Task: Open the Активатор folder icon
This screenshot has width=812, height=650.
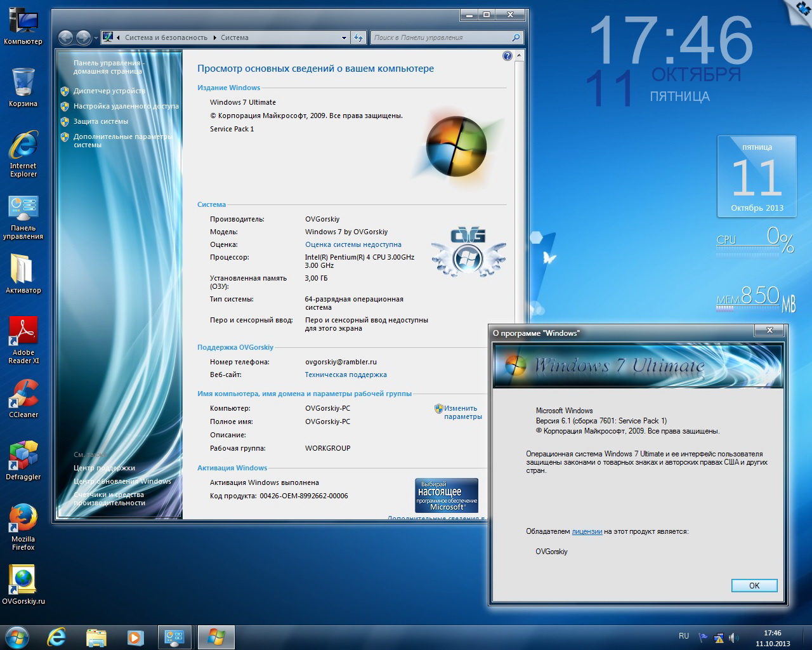Action: tap(23, 274)
